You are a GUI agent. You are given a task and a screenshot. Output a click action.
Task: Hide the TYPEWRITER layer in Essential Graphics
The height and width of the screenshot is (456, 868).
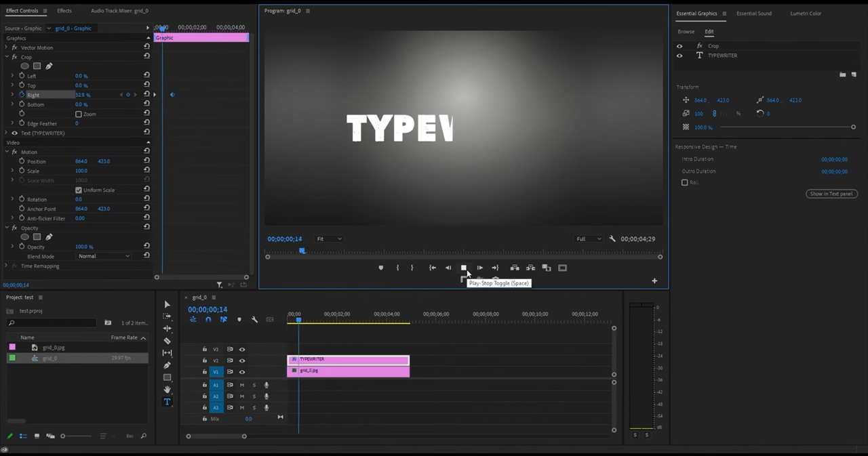pyautogui.click(x=679, y=56)
